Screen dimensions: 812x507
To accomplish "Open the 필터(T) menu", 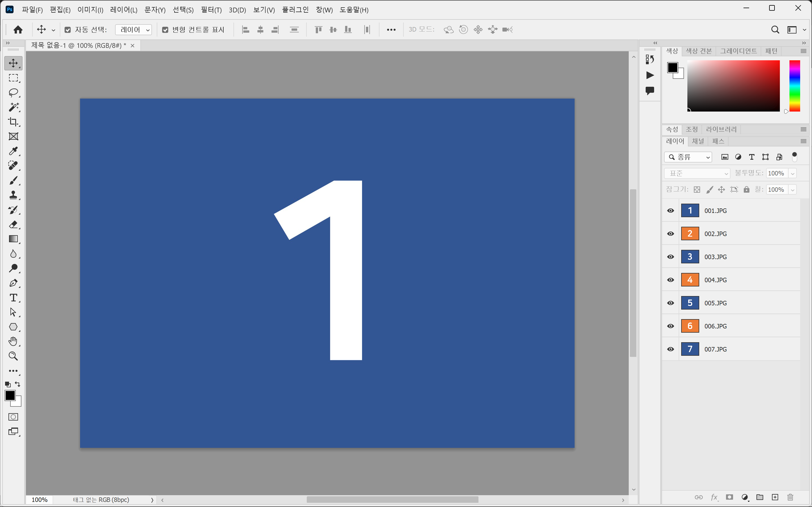I will point(211,10).
